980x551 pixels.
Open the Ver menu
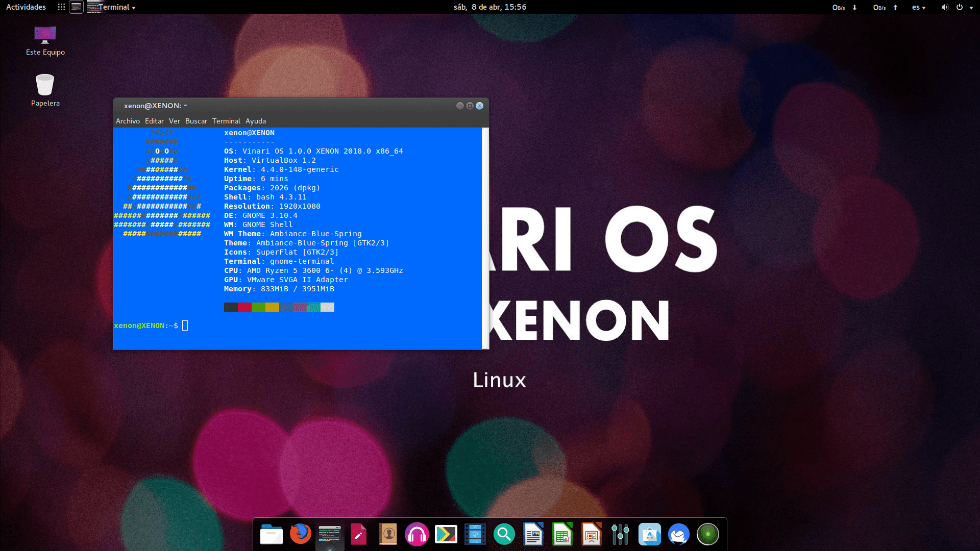tap(175, 121)
